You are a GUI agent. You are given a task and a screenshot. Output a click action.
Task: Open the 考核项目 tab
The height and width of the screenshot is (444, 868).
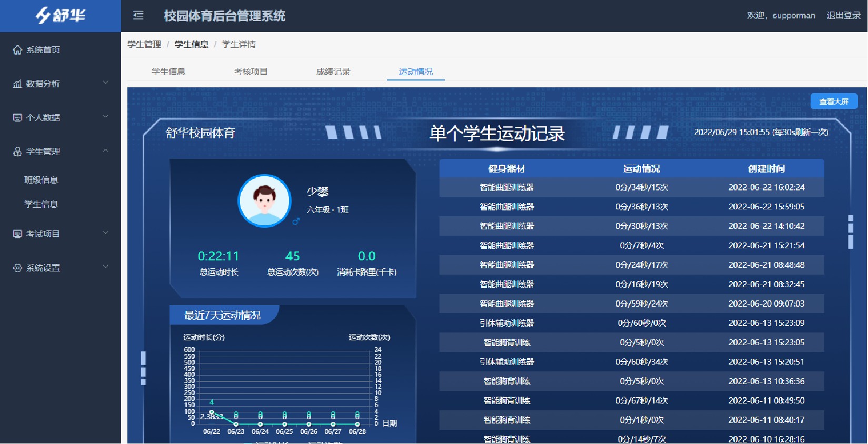pos(251,72)
